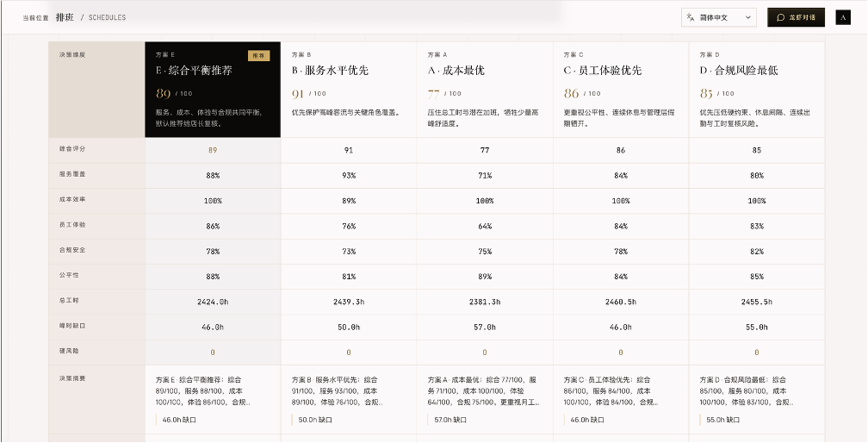Click the 决策摘要 row label

[x=72, y=378]
